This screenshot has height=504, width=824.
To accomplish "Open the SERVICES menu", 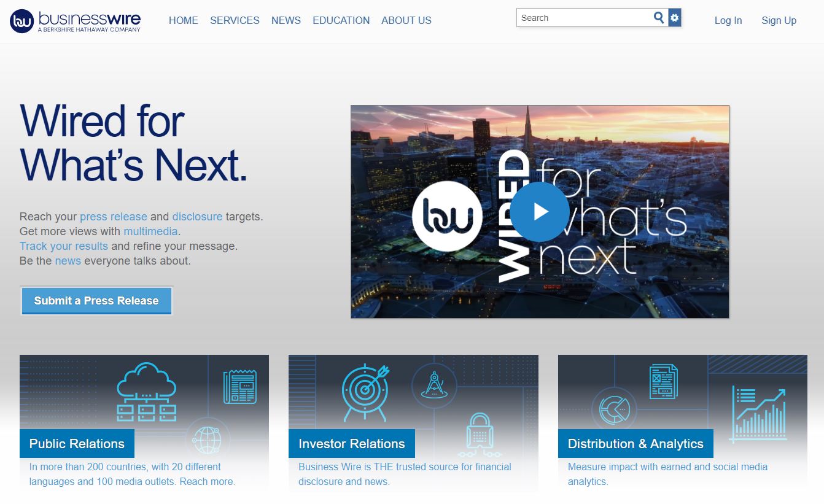I will 235,20.
